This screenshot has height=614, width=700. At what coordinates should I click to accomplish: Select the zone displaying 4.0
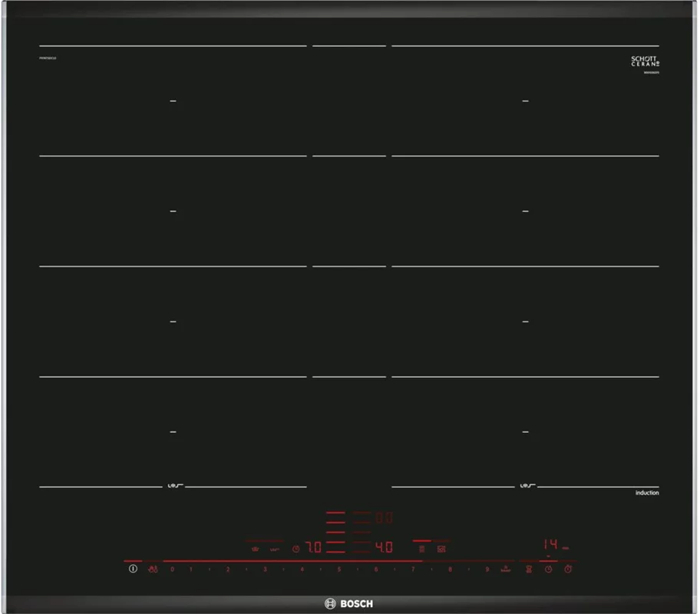click(384, 548)
